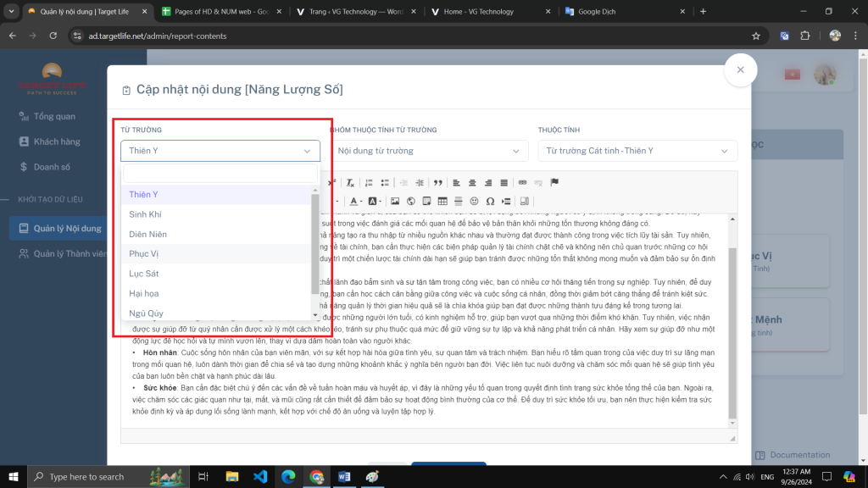The width and height of the screenshot is (868, 488).
Task: Switch to Trang VG Technology WordPress tab
Action: [x=356, y=11]
